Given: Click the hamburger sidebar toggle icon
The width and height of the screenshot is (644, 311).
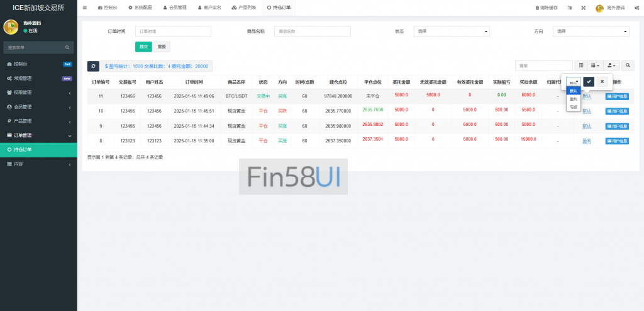Looking at the screenshot, I should click(x=85, y=8).
